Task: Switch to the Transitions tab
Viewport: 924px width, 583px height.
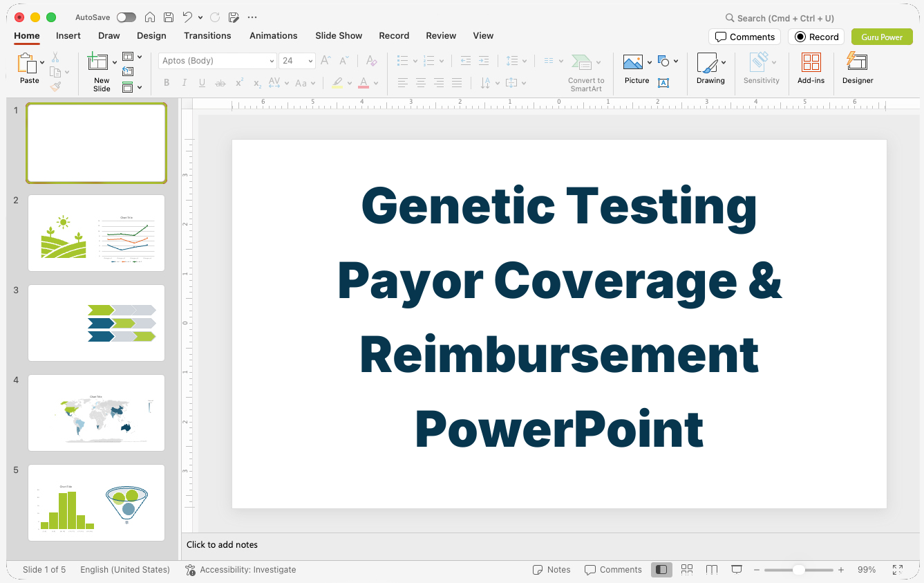Action: pos(207,35)
